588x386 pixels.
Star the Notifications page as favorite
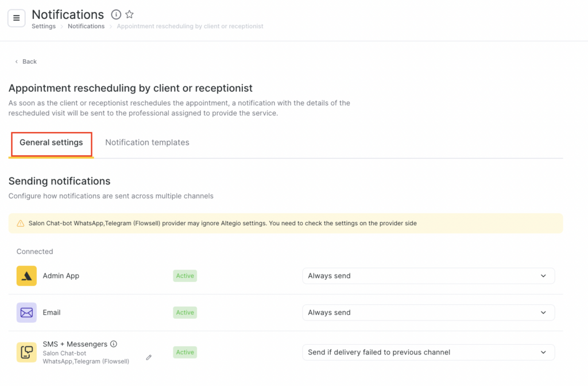[130, 14]
